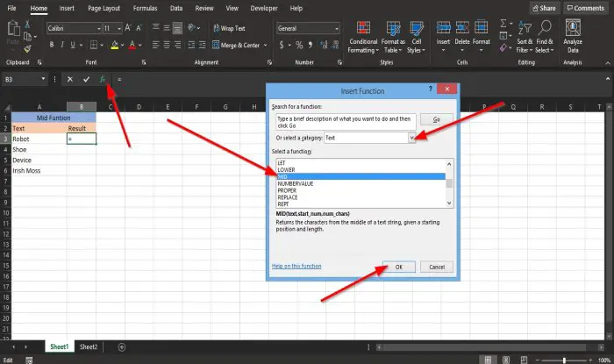The image size is (614, 364).
Task: Click OK in Insert Function dialog
Action: click(x=398, y=267)
